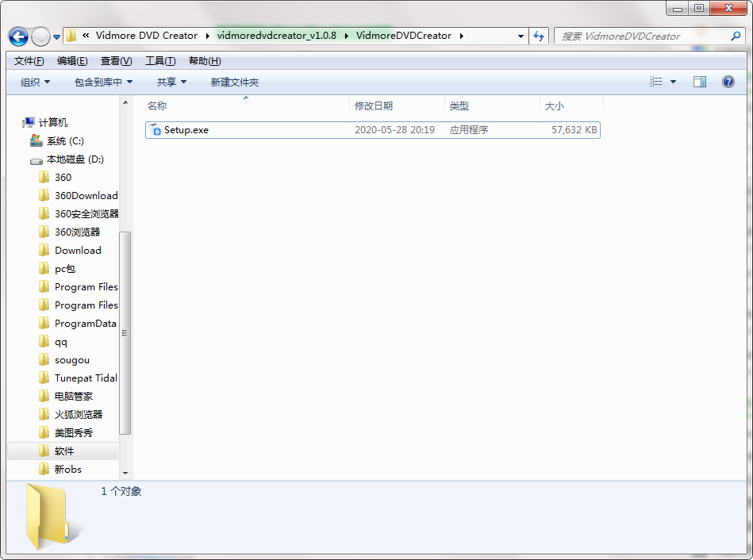Image resolution: width=753 pixels, height=560 pixels.
Task: Sort by the 修改日期 column header
Action: coord(374,106)
